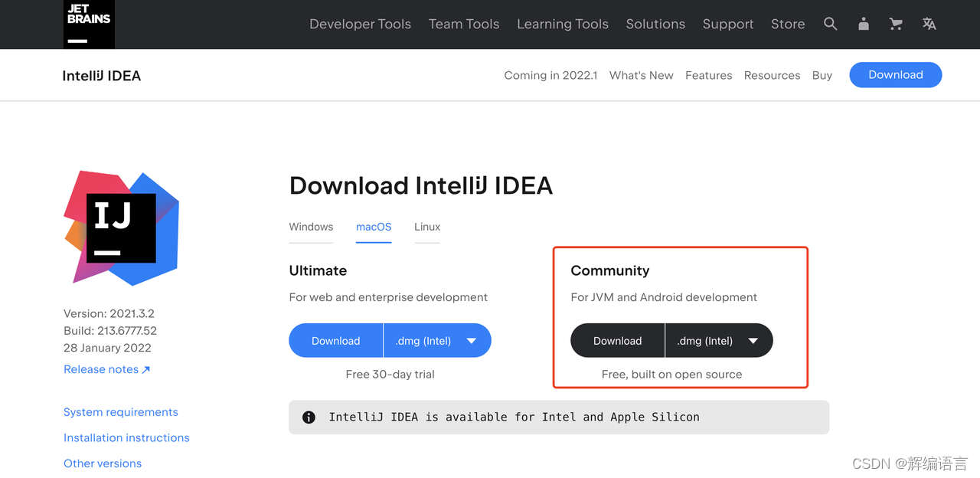Switch to the Linux tab

tap(427, 227)
